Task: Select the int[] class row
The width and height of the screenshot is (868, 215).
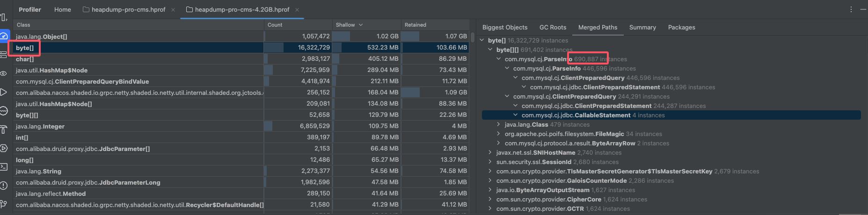Action: [x=241, y=137]
